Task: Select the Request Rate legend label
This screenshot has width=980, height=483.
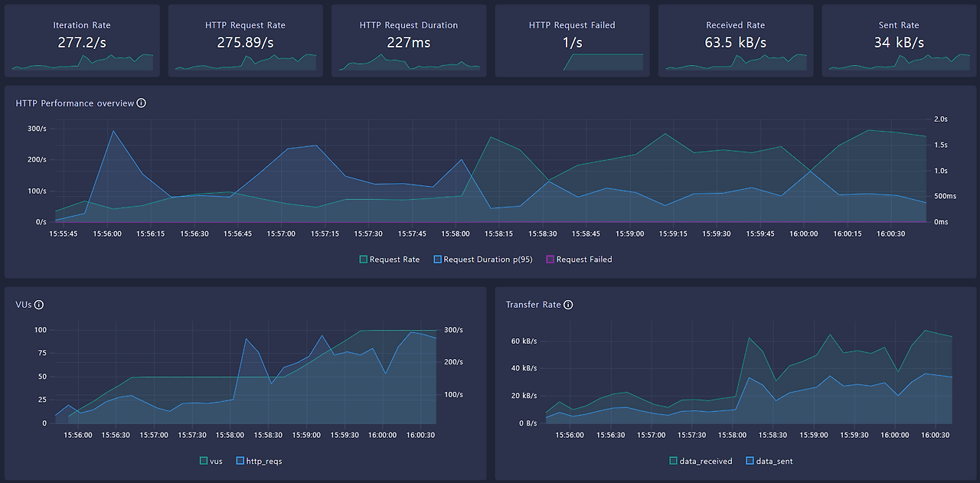Action: click(394, 259)
